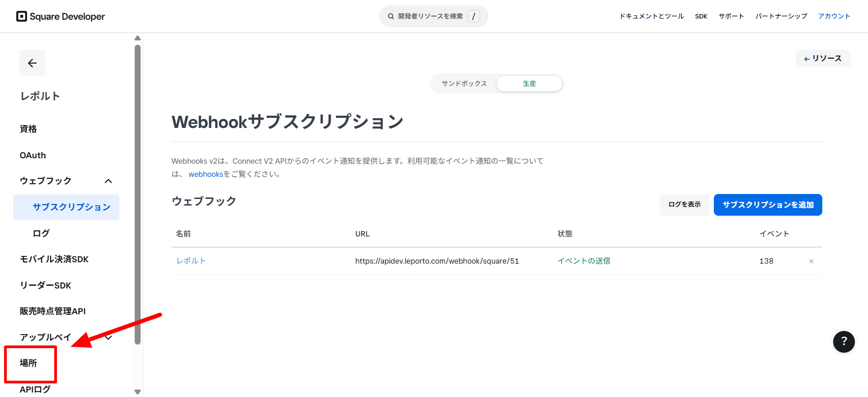Open the help question mark button
This screenshot has height=397, width=868.
click(x=844, y=342)
